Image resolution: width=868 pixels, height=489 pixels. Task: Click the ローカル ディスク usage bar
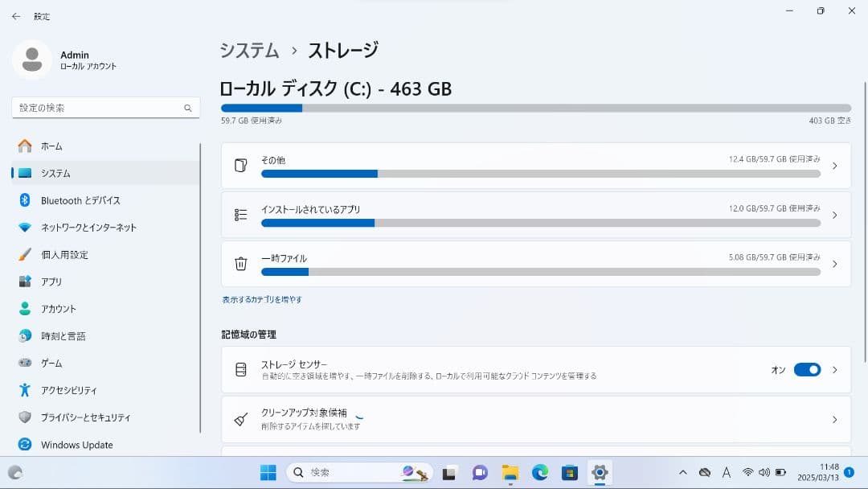click(x=535, y=108)
